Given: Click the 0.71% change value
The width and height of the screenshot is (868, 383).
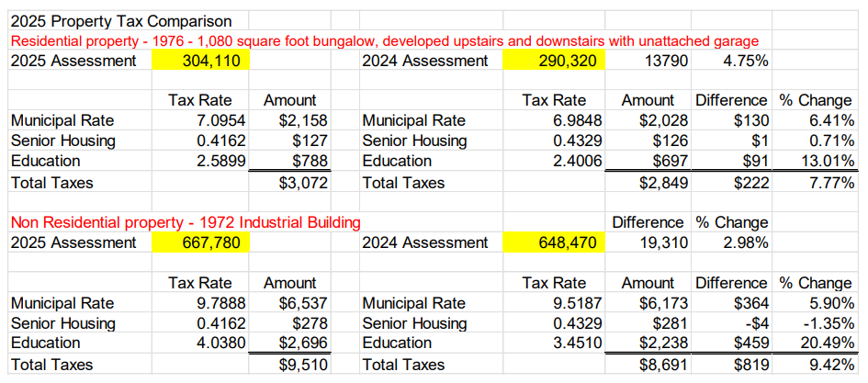Looking at the screenshot, I should [830, 141].
